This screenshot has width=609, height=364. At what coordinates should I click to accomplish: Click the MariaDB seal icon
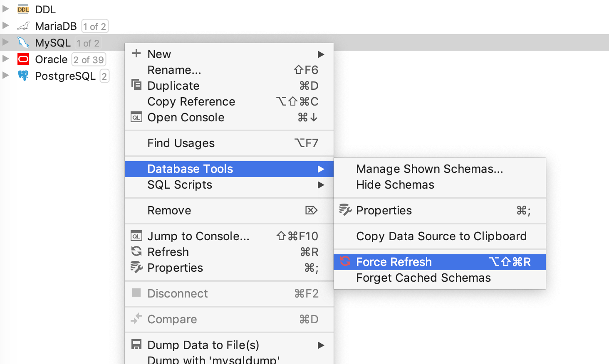point(23,26)
